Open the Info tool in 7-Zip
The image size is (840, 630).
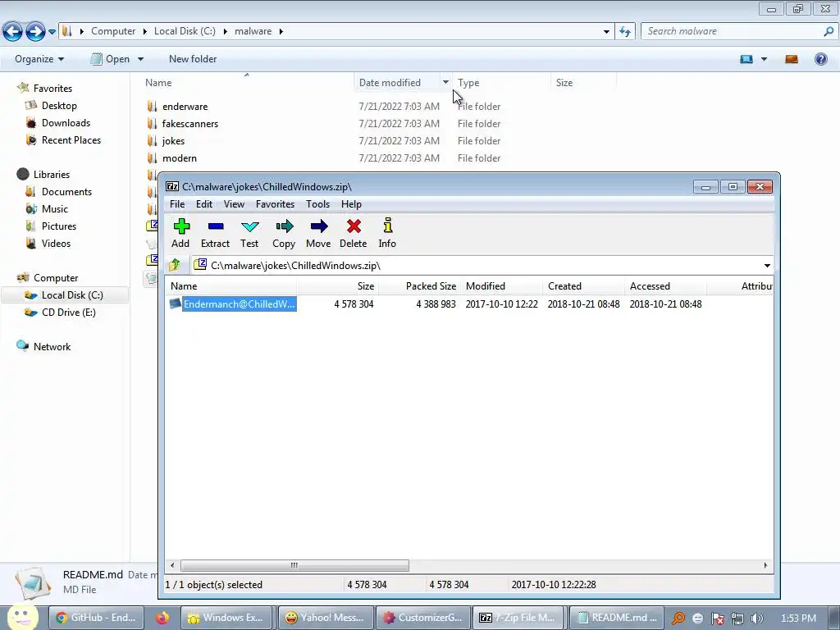coord(387,233)
